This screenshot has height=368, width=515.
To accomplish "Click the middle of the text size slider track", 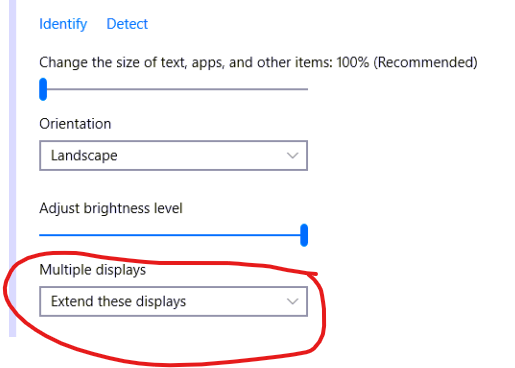I will click(174, 89).
